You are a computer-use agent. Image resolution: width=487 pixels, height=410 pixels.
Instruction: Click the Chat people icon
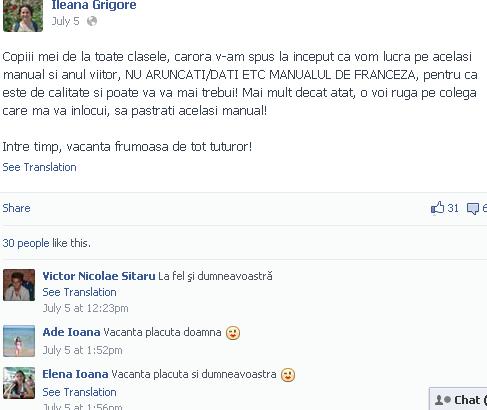[x=443, y=400]
